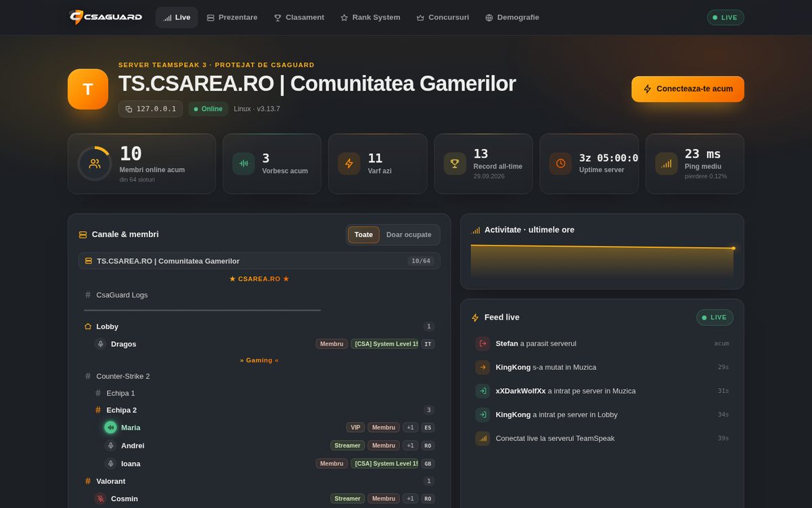Click the Record all-time trophy icon
This screenshot has width=812, height=508.
455,163
